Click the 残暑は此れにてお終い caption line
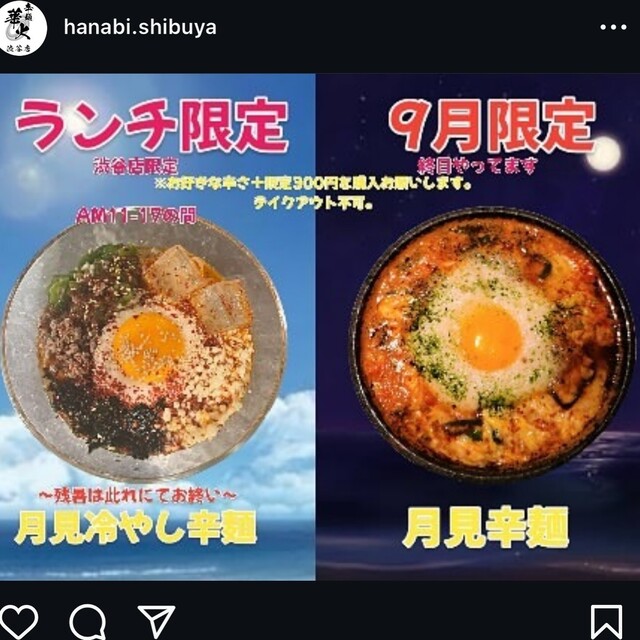This screenshot has height=640, width=640. [138, 496]
